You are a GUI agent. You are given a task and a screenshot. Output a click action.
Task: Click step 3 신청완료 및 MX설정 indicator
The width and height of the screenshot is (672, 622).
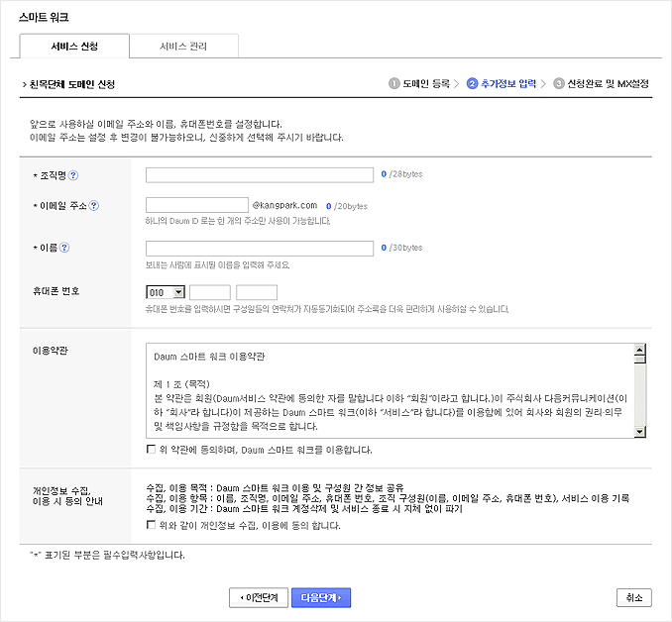click(x=601, y=83)
